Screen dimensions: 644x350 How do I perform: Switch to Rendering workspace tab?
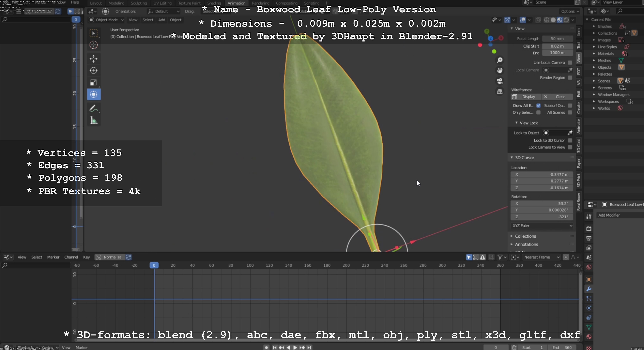coord(260,3)
